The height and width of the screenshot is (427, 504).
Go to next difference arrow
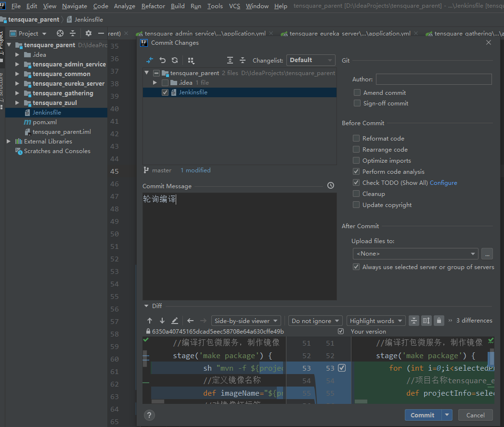(x=162, y=321)
